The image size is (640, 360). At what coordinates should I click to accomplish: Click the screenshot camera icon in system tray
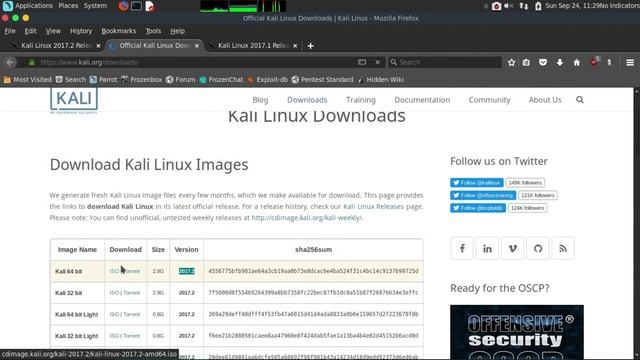click(496, 6)
